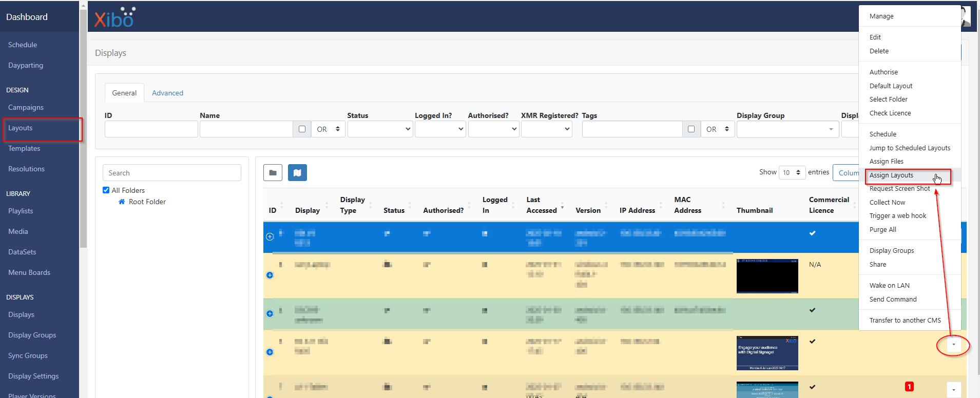This screenshot has width=980, height=398.
Task: Select Root Folder in the folder tree
Action: 147,202
